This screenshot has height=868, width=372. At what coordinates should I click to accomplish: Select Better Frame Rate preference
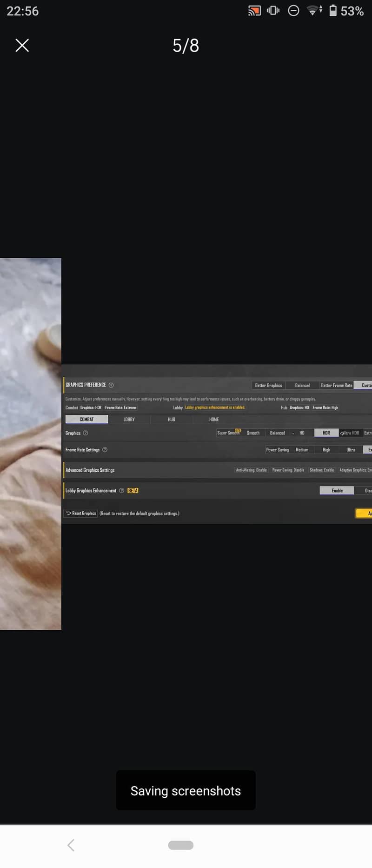[337, 386]
